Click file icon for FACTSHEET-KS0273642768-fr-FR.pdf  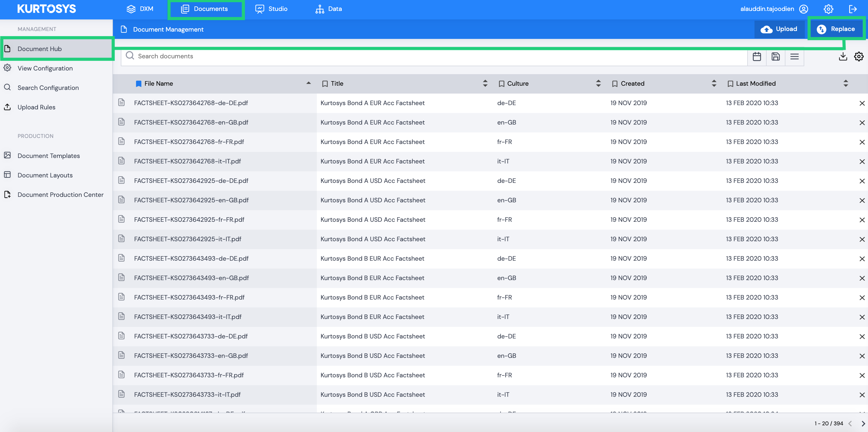(x=122, y=141)
